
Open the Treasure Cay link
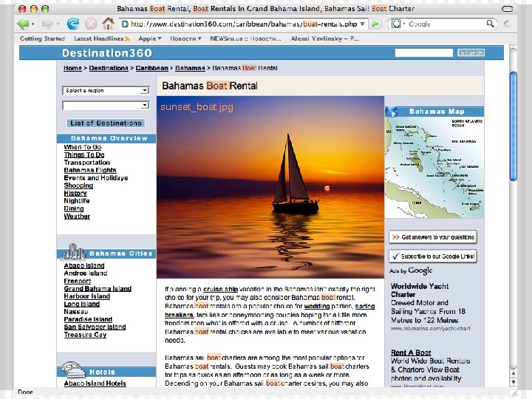pos(85,335)
